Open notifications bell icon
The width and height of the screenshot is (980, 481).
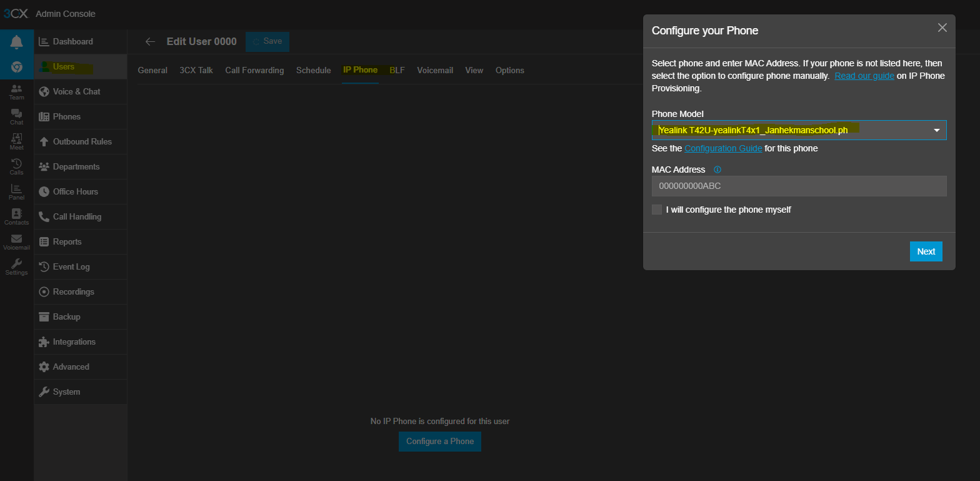point(17,42)
